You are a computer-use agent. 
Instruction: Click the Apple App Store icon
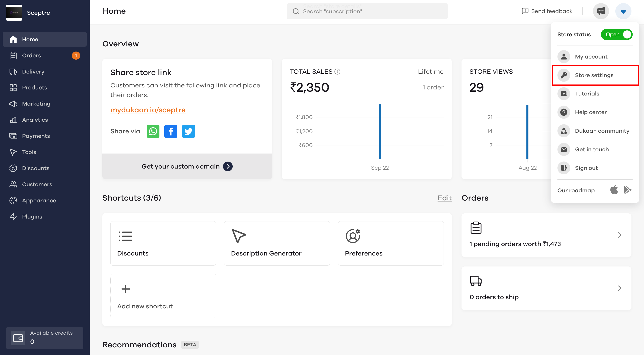tap(614, 190)
